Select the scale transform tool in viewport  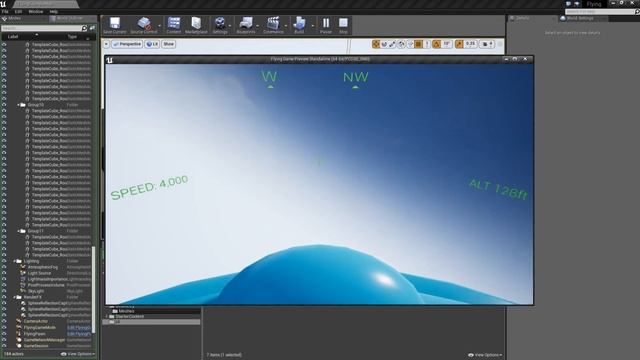(x=392, y=44)
